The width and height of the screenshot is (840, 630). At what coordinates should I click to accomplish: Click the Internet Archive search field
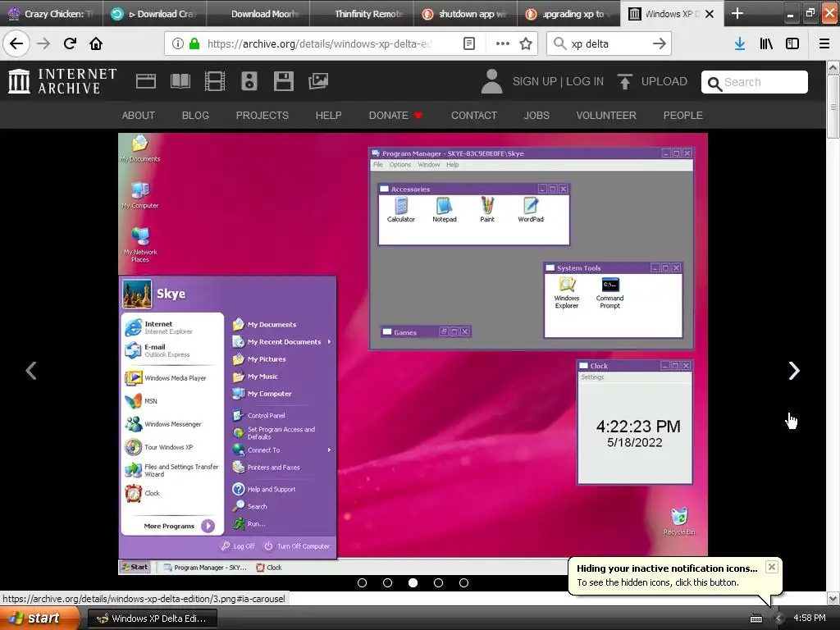pyautogui.click(x=755, y=82)
